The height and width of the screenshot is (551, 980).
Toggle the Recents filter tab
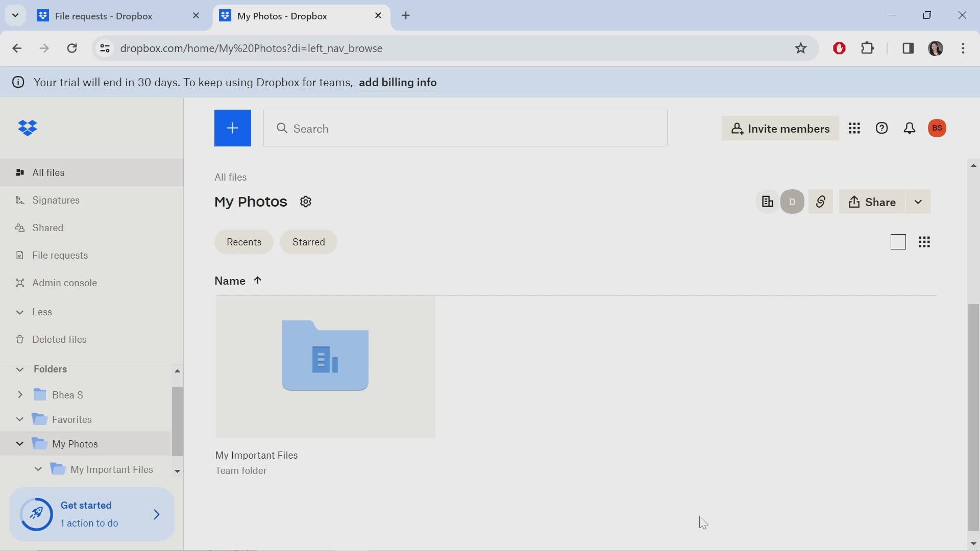[x=243, y=241]
